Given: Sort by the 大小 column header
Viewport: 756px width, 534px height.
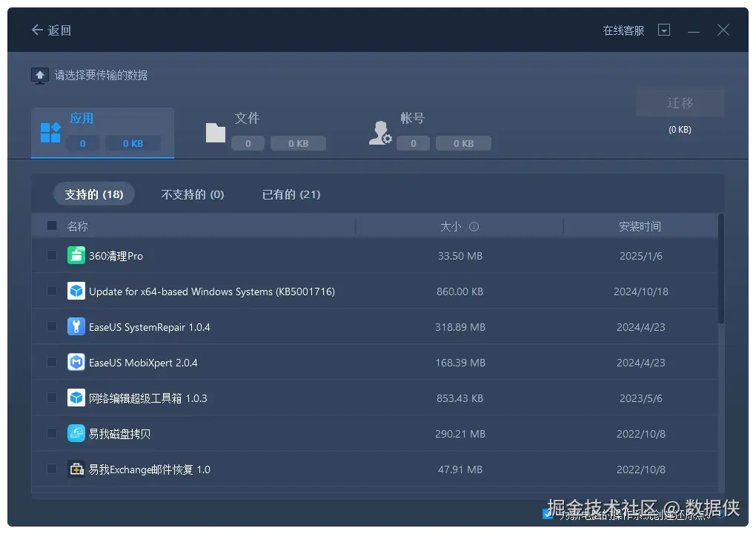Looking at the screenshot, I should tap(451, 226).
